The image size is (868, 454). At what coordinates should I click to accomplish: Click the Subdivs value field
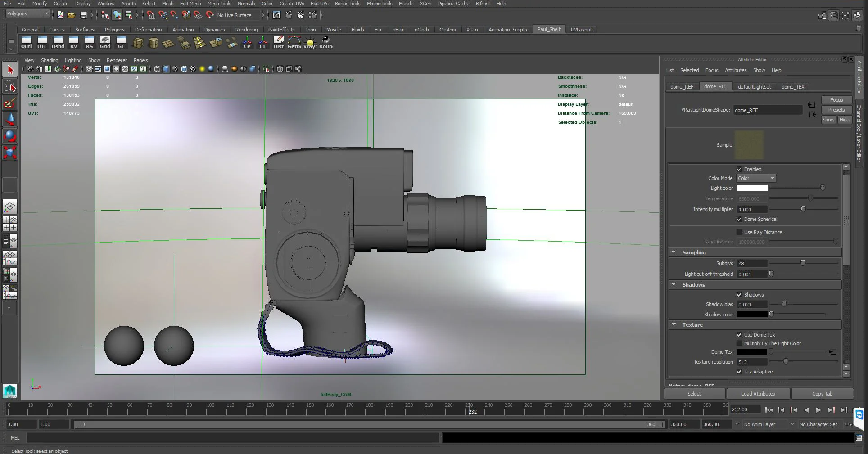pyautogui.click(x=751, y=263)
